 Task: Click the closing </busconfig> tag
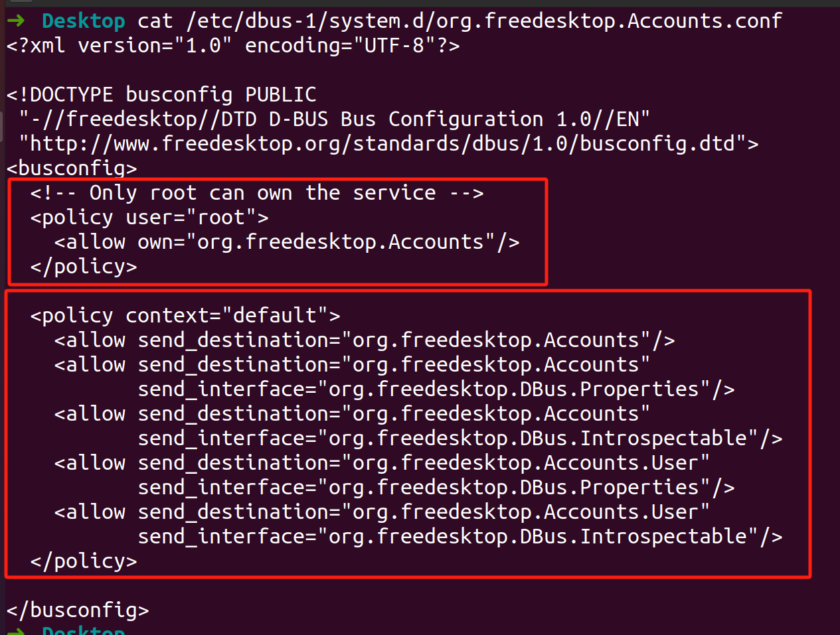coord(78,610)
